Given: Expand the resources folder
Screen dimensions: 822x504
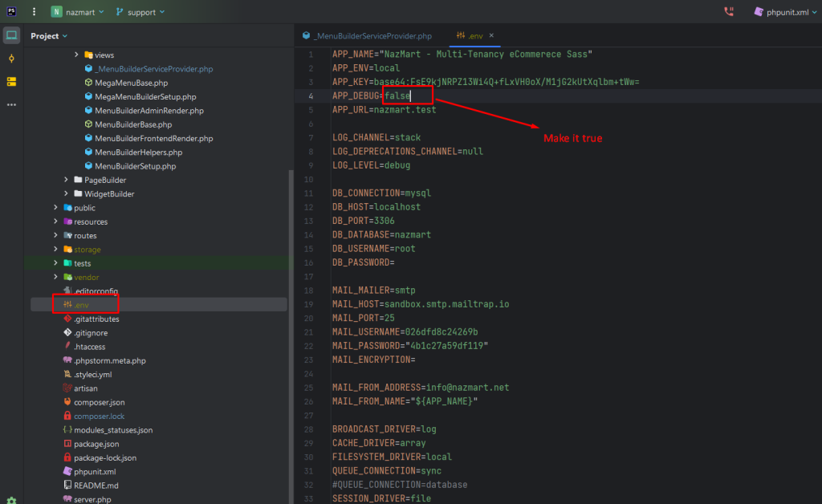Looking at the screenshot, I should (55, 221).
